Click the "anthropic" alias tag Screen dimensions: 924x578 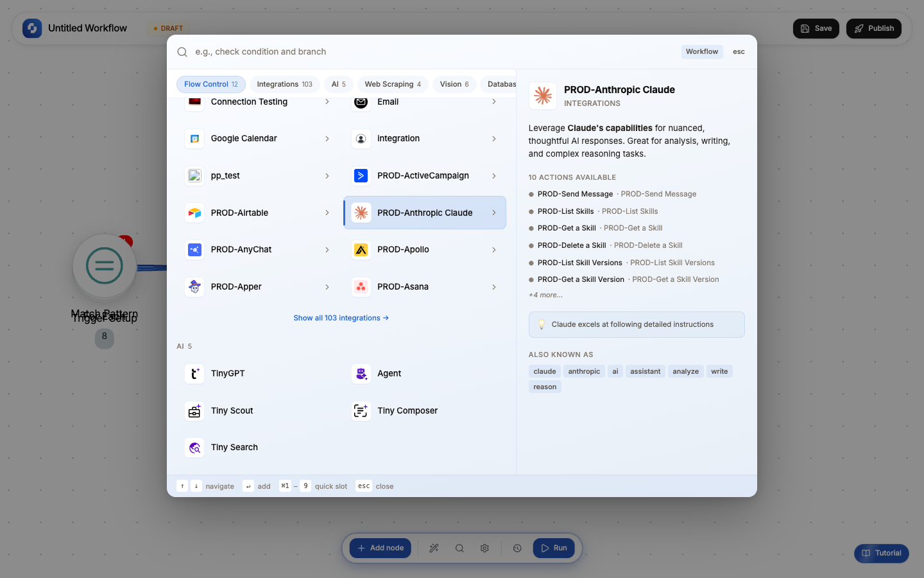(584, 371)
